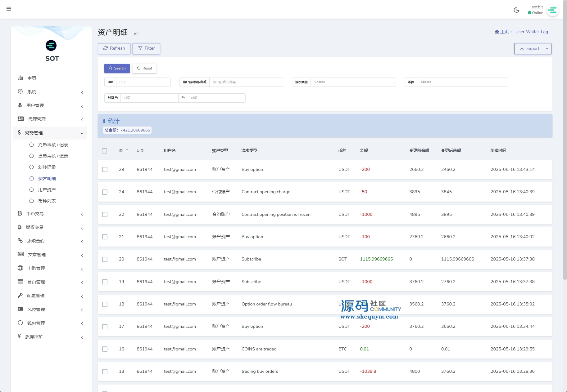
Task: Select the checkbox for row ID 29
Action: pyautogui.click(x=105, y=170)
